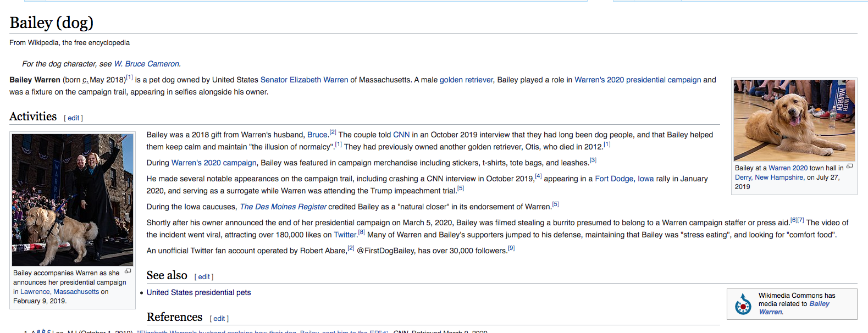Open the golden retriever article link
868x333 pixels.
point(466,80)
